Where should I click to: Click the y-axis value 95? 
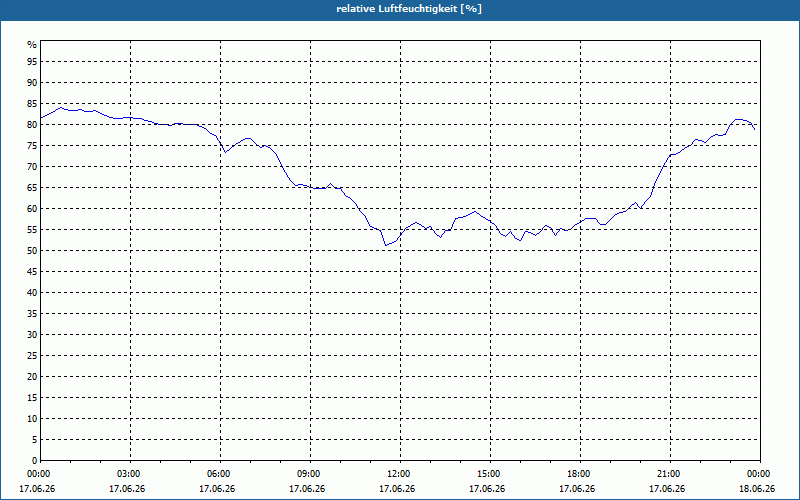pos(32,62)
